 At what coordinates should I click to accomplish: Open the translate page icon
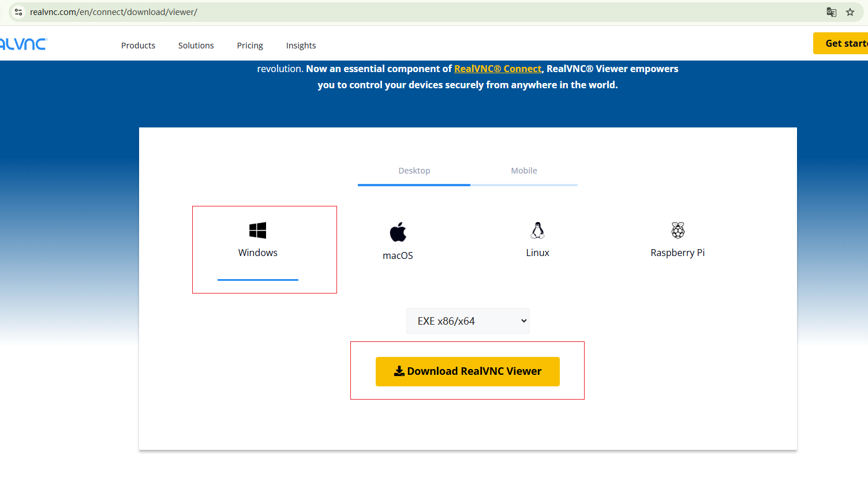pyautogui.click(x=832, y=12)
